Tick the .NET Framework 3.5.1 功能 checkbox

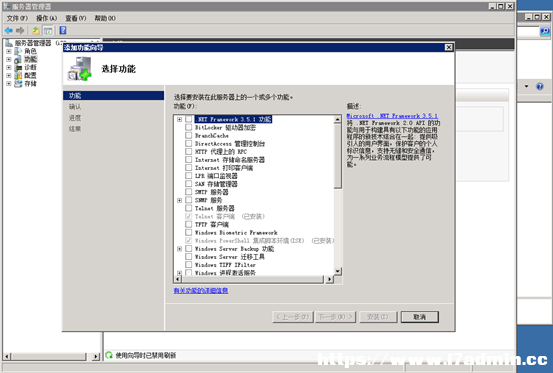188,119
